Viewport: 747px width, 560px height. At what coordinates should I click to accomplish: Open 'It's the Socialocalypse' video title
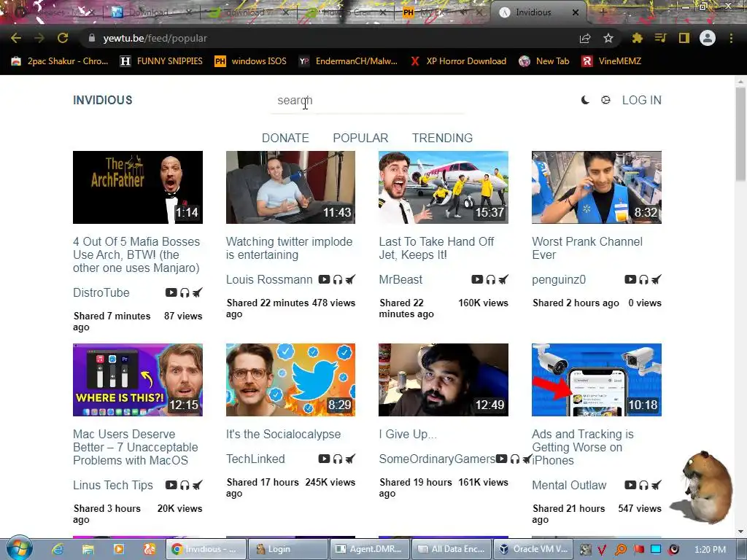point(283,435)
